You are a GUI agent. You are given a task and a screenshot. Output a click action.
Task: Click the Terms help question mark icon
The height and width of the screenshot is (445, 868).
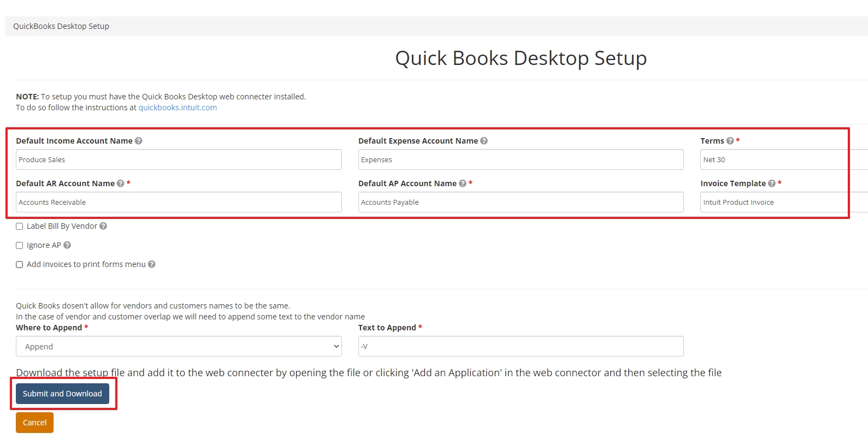[x=730, y=141]
